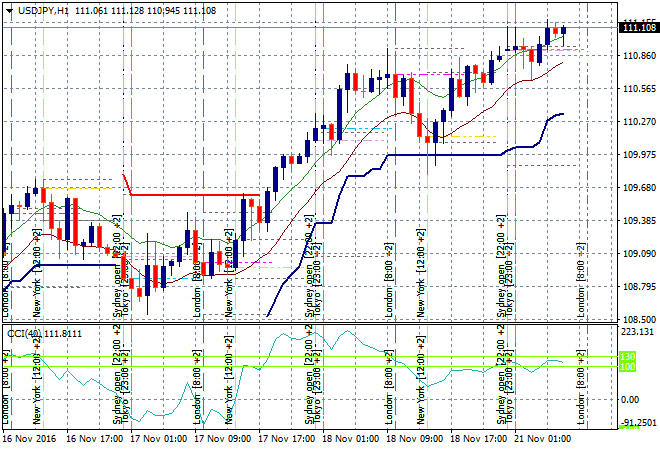Click the 21 Nov 01:00 time axis label
This screenshot has height=450, width=660.
click(x=542, y=438)
